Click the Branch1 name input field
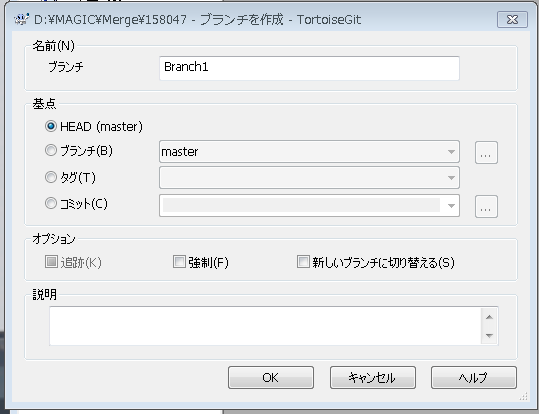Screen dimensions: 539x414 pos(309,68)
